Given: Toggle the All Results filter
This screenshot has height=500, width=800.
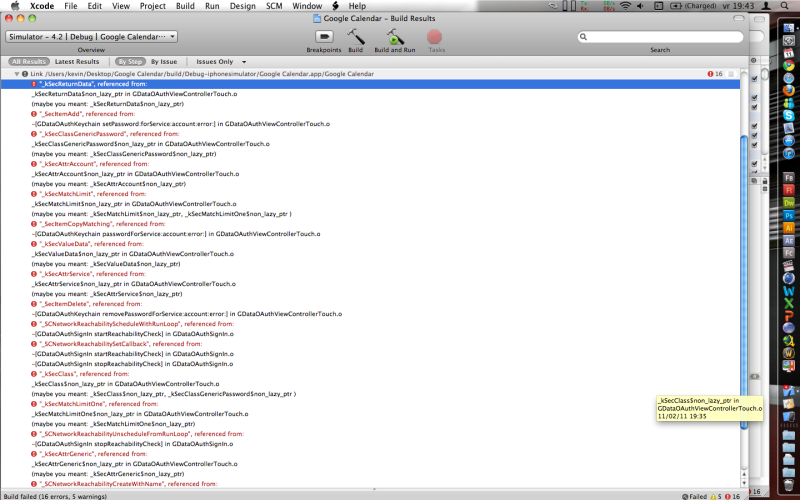Looking at the screenshot, I should click(27, 61).
